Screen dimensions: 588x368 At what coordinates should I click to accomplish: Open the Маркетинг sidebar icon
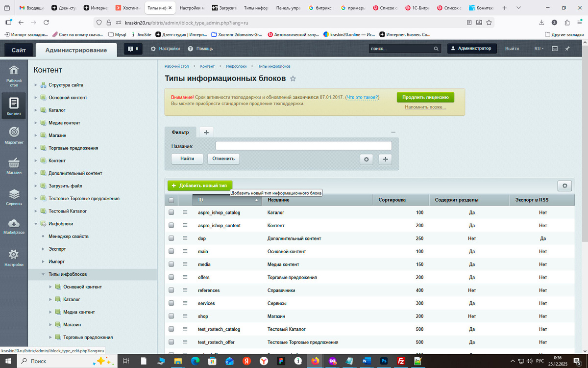click(14, 135)
